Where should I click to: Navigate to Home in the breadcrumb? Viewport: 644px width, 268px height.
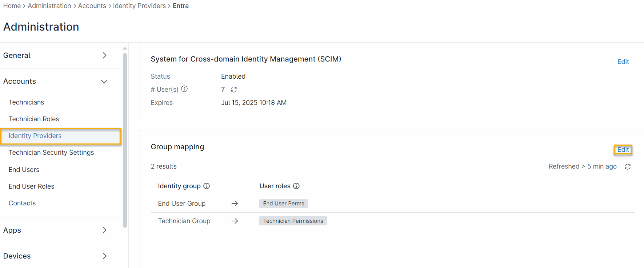pos(12,6)
